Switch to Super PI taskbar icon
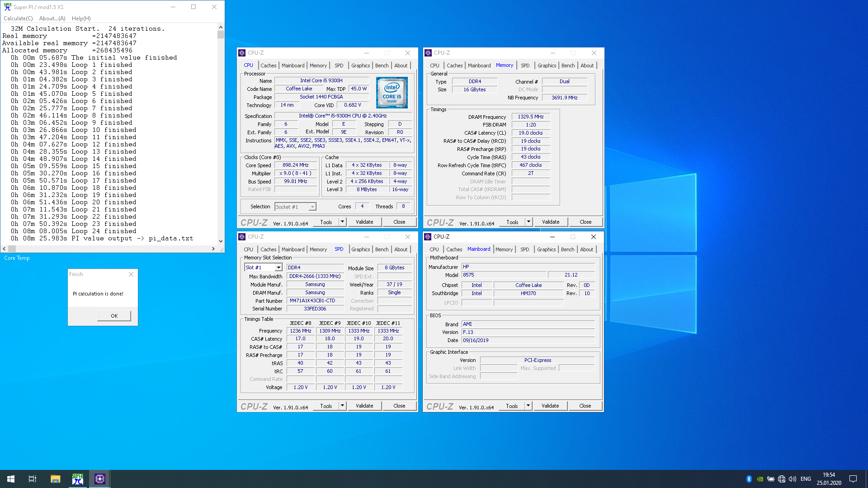Image resolution: width=868 pixels, height=488 pixels. tap(78, 479)
